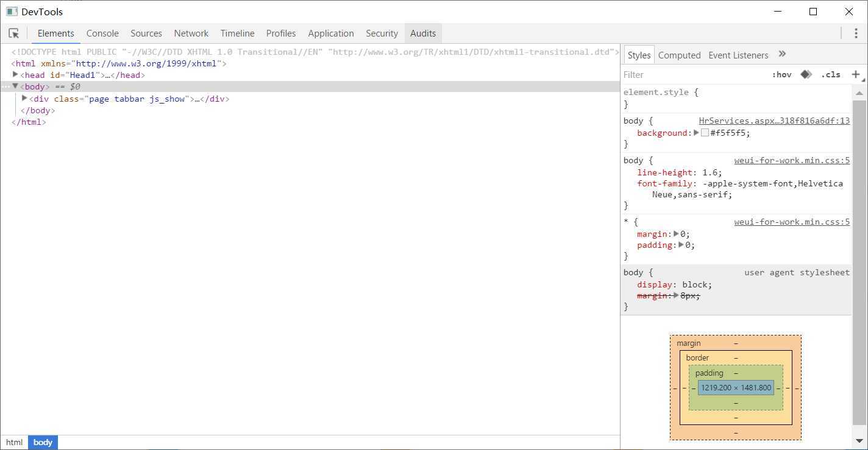Select the Event Listeners sidebar tab

(x=738, y=55)
